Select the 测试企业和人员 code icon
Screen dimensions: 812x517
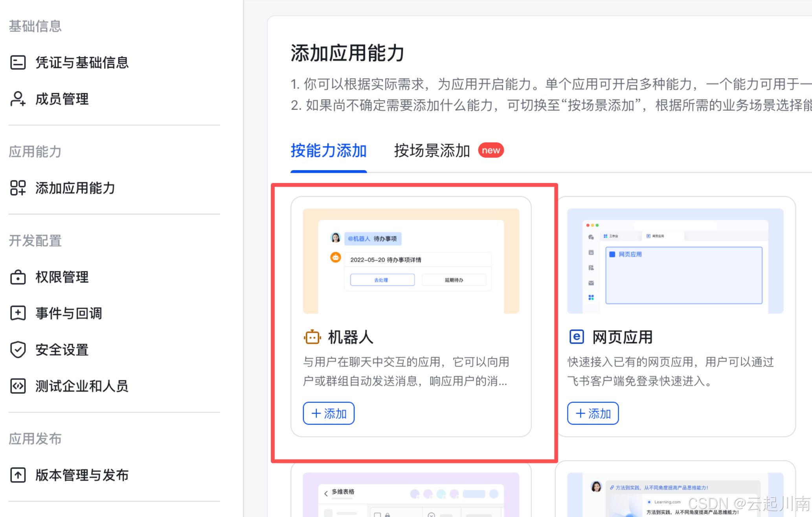[x=18, y=386]
